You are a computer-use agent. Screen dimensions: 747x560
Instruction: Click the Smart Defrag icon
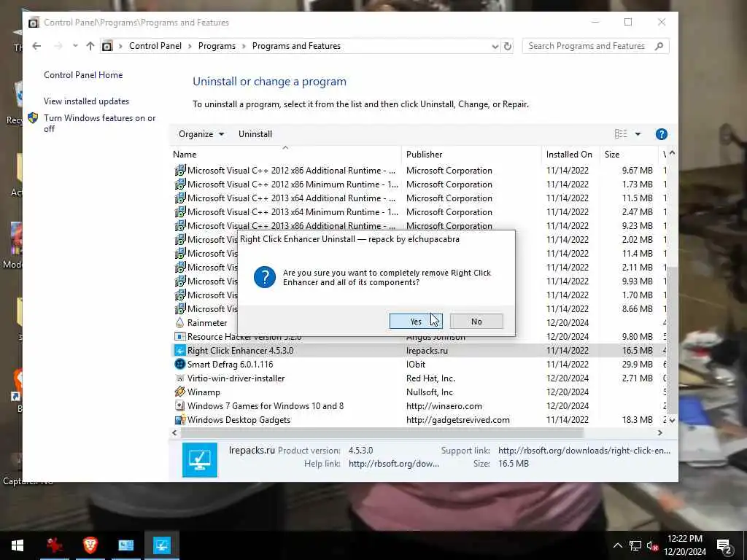point(179,365)
